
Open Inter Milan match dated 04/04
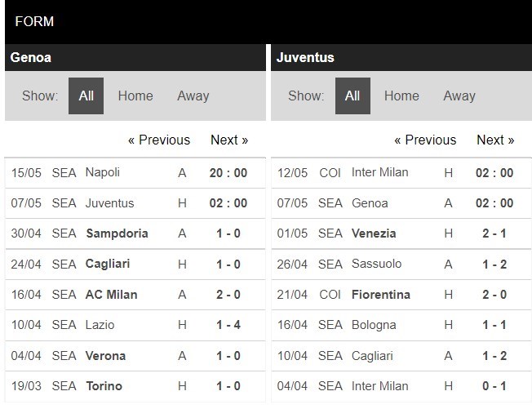[x=379, y=385]
